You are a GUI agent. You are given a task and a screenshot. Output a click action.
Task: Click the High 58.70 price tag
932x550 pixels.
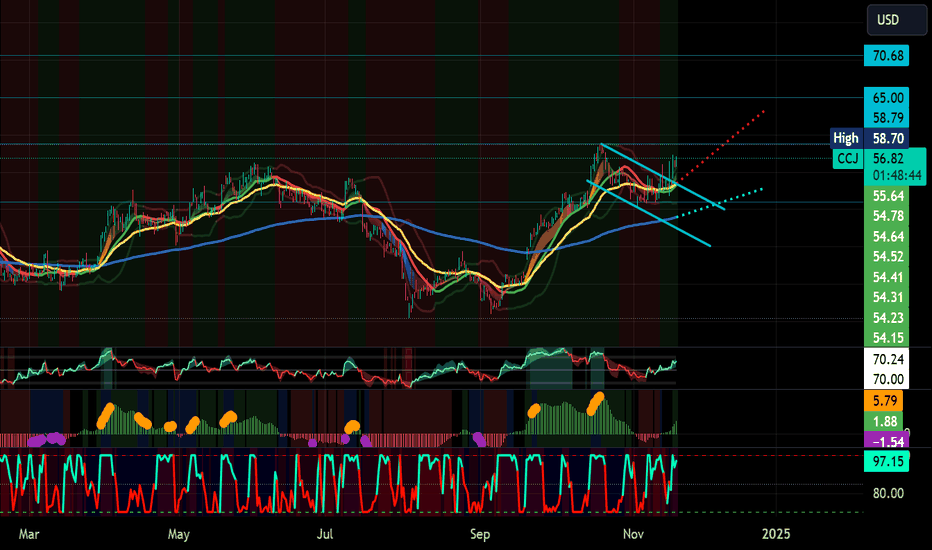coord(870,139)
